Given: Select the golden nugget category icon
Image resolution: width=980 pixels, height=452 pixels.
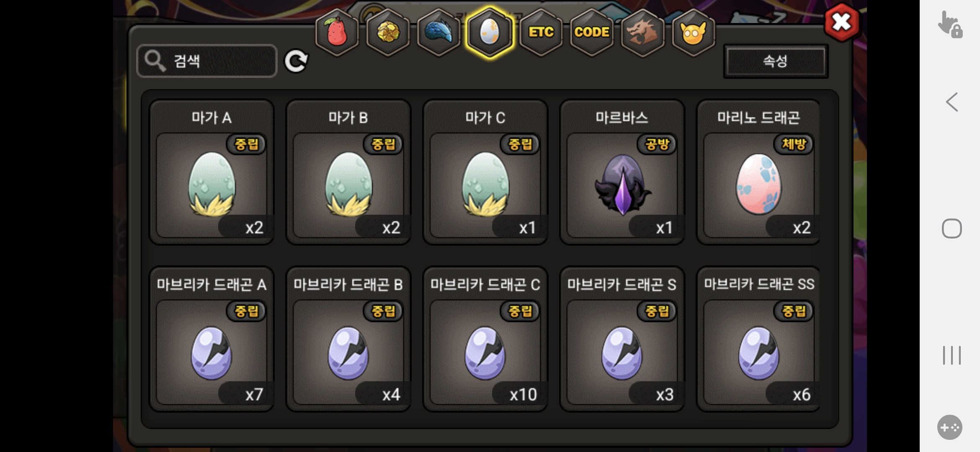Looking at the screenshot, I should tap(388, 32).
